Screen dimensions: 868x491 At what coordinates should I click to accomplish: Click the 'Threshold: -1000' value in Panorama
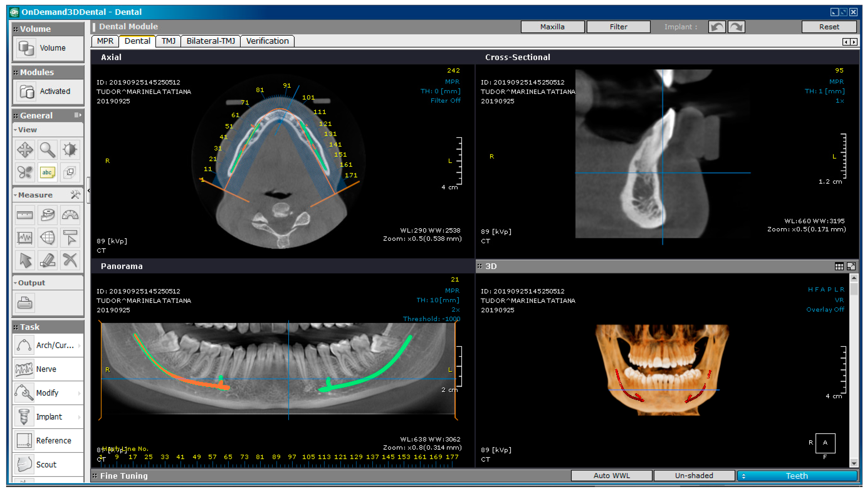coord(432,319)
